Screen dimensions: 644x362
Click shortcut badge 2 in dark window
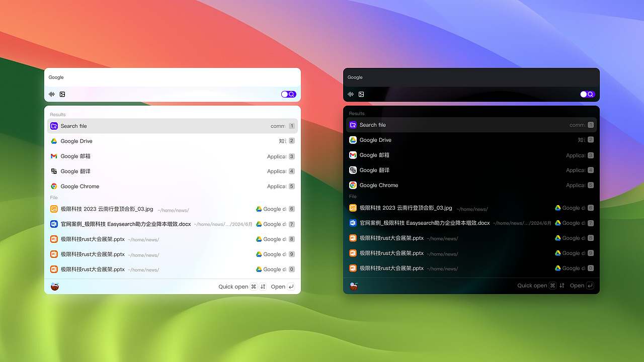coord(591,140)
